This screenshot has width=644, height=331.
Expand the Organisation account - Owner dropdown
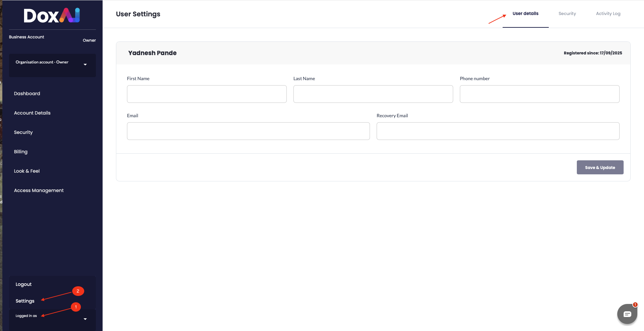52,65
